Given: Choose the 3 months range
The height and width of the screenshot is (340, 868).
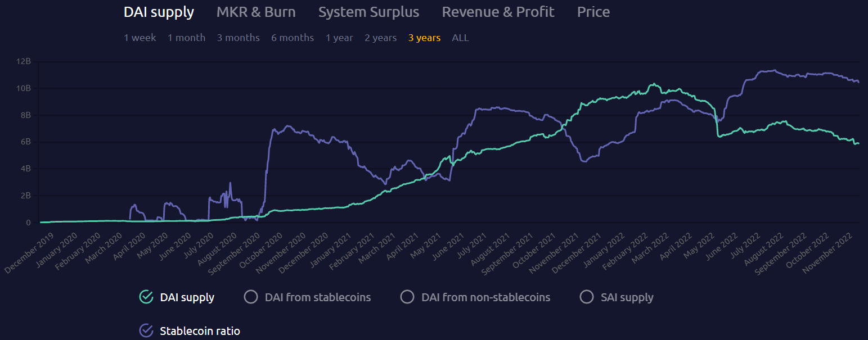Looking at the screenshot, I should pos(239,38).
